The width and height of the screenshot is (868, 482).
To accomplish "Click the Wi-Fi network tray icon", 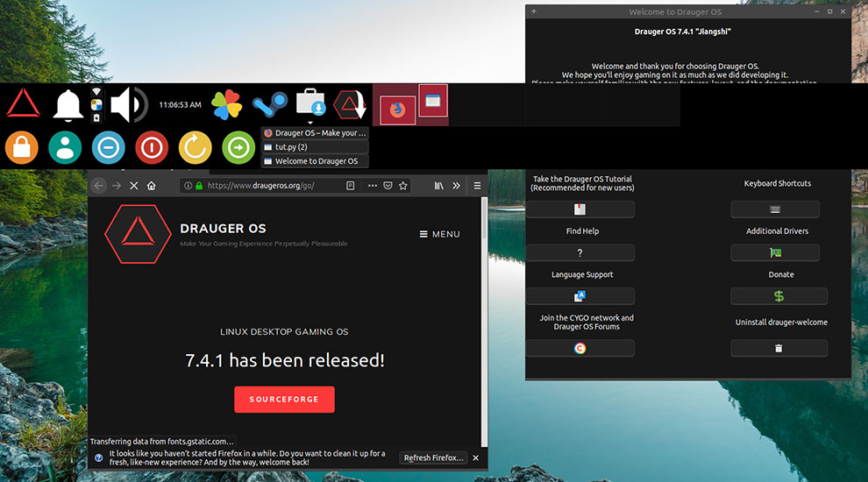I will (96, 91).
